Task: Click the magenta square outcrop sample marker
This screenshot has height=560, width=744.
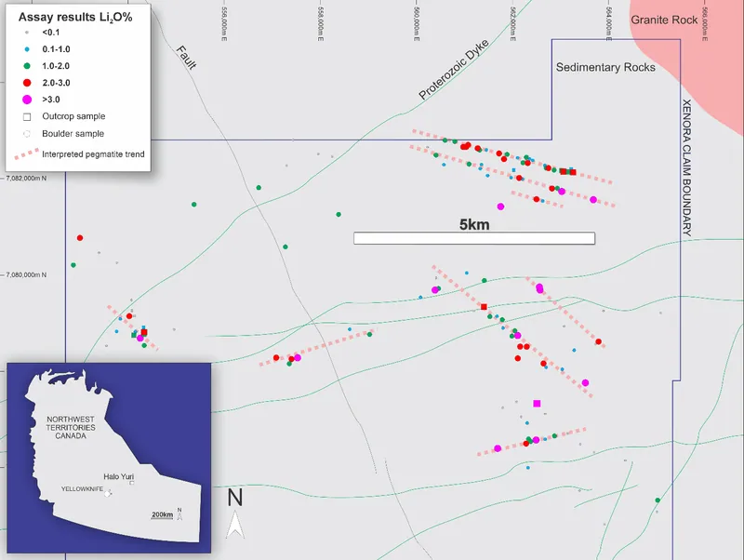Action: (x=537, y=404)
